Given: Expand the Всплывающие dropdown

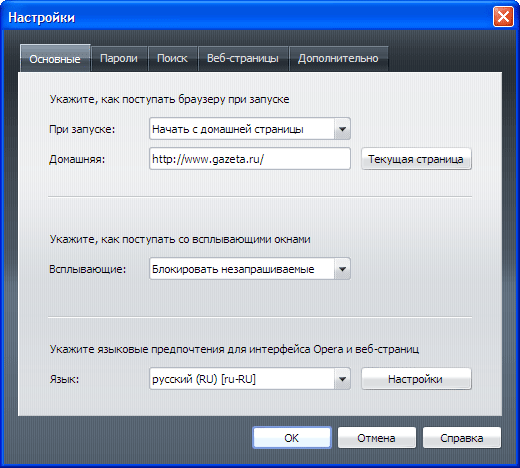Looking at the screenshot, I should (250, 269).
